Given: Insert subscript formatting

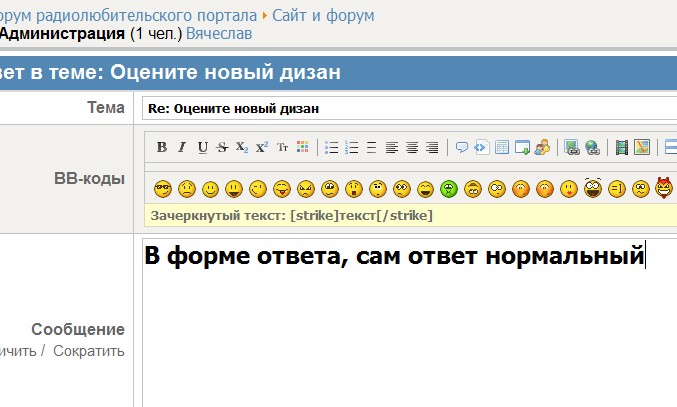Looking at the screenshot, I should click(242, 147).
